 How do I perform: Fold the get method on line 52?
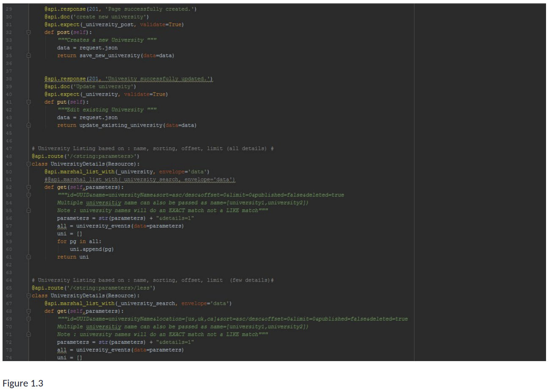[x=29, y=187]
